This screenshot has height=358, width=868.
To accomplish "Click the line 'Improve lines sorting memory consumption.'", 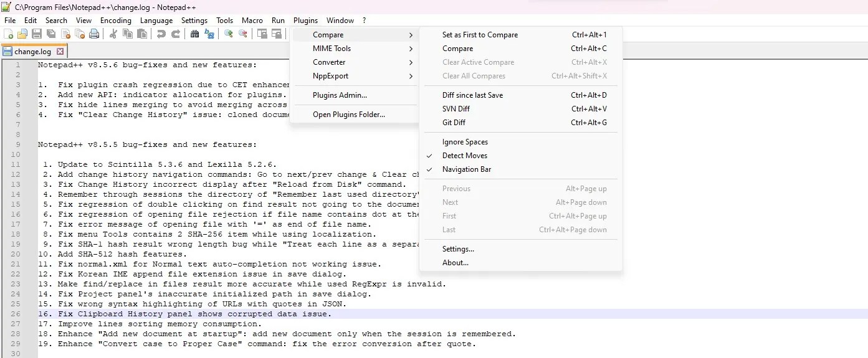I will 150,324.
